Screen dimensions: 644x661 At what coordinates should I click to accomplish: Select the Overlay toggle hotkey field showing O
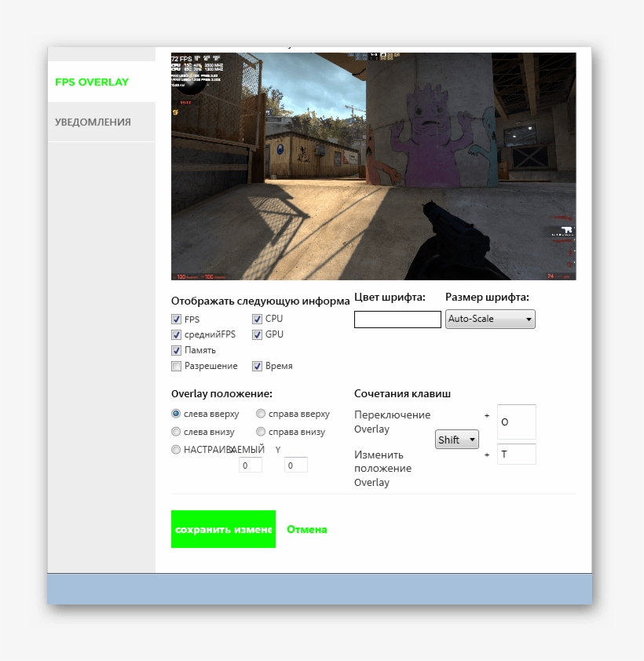click(x=516, y=422)
